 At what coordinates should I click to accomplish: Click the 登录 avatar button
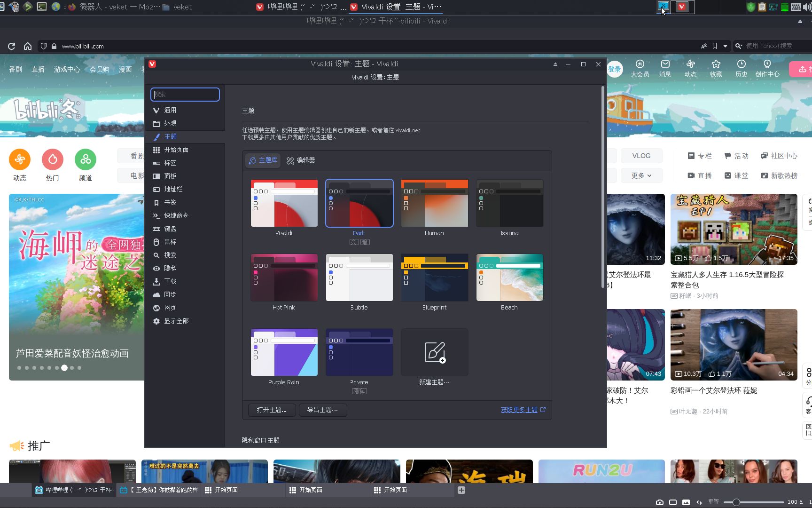pos(615,69)
